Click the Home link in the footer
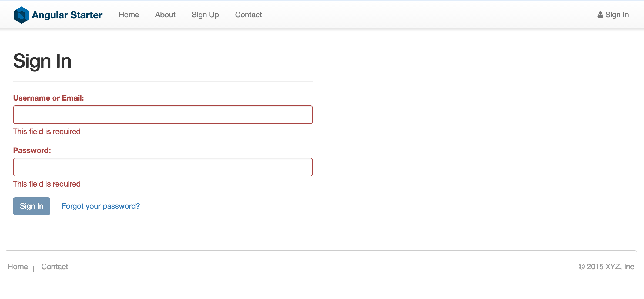The image size is (644, 299). point(18,267)
